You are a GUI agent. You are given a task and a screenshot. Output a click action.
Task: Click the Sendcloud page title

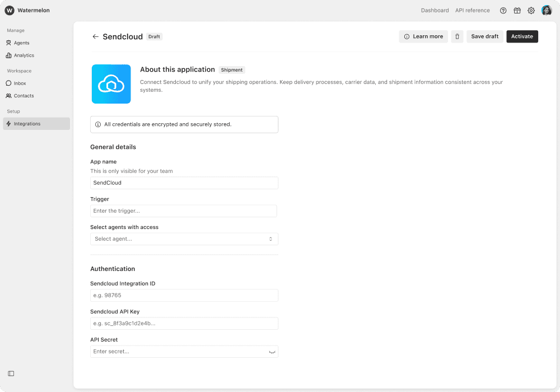tap(123, 36)
